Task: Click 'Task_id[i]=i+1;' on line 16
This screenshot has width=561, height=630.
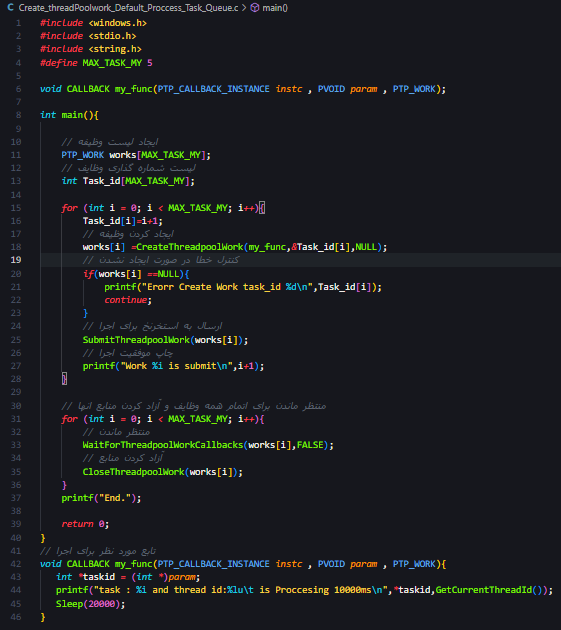Action: 123,221
